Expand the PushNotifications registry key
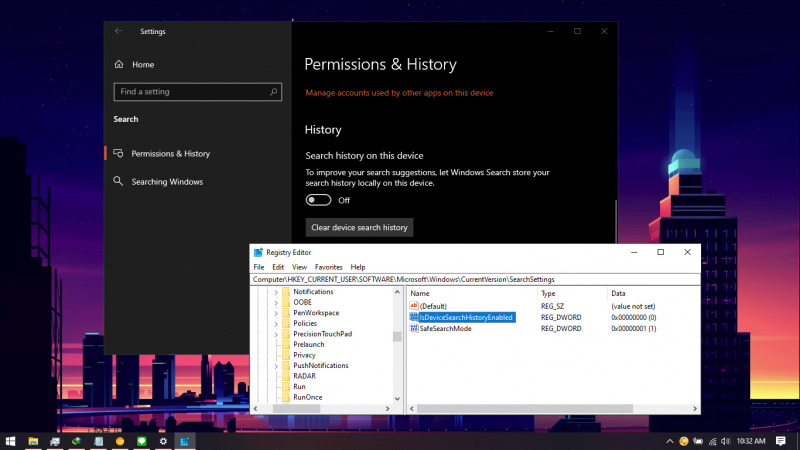This screenshot has width=800, height=450. (x=276, y=366)
